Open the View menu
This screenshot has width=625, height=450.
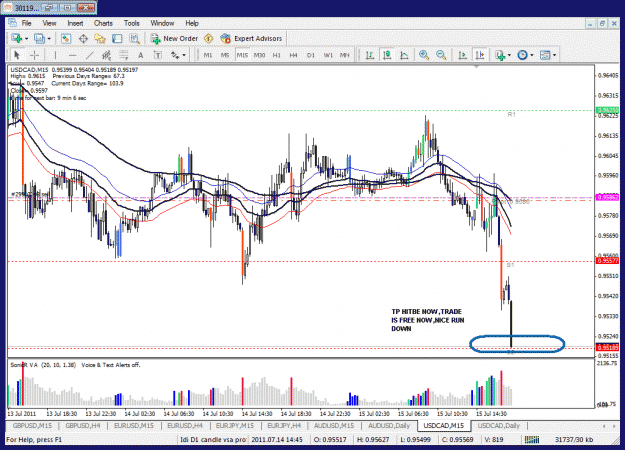(x=49, y=23)
